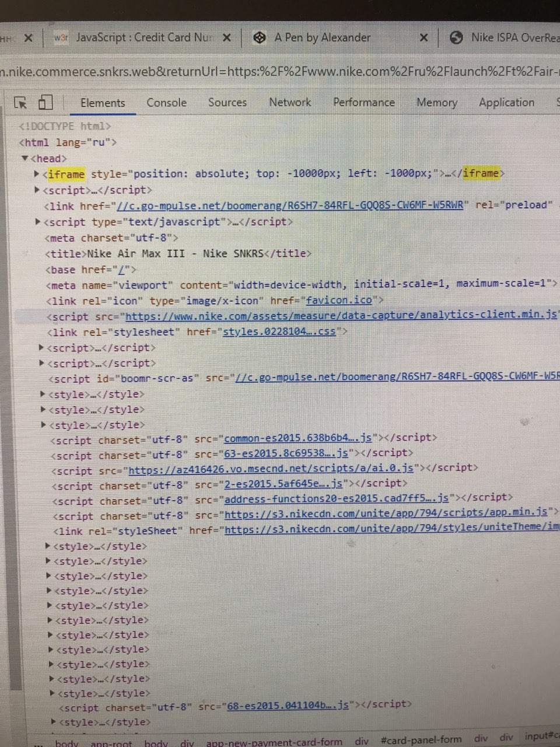Open the Sources panel tab
The image size is (560, 747).
pos(228,103)
